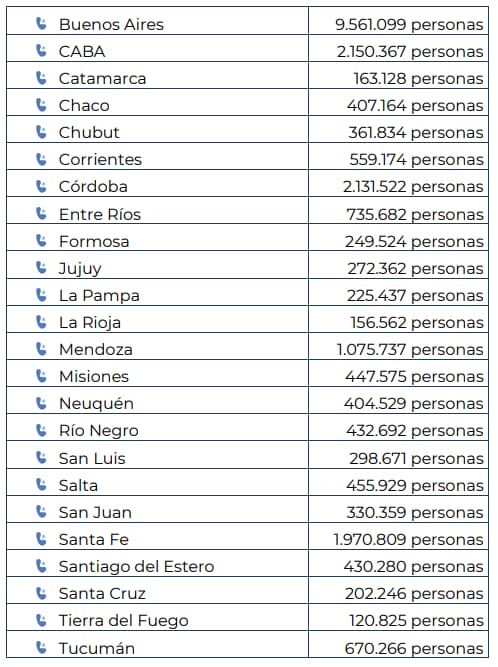Select the Entre Ríos row label

tap(100, 214)
